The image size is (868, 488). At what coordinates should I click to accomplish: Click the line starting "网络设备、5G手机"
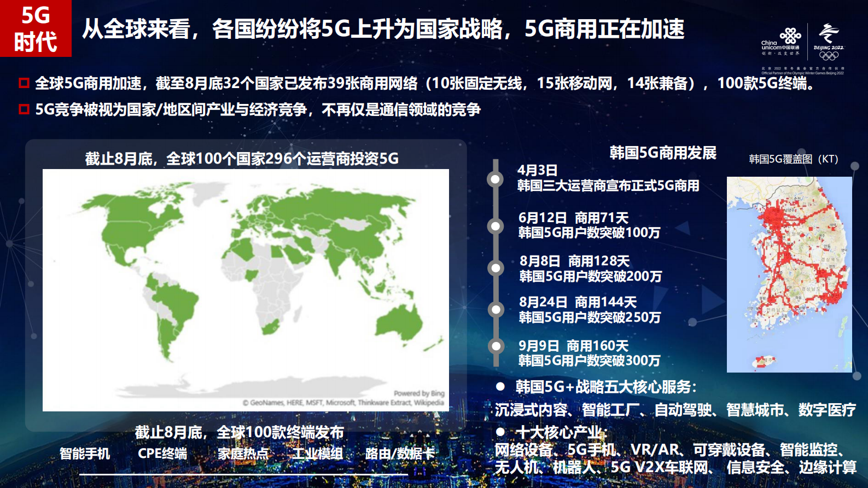[672, 450]
